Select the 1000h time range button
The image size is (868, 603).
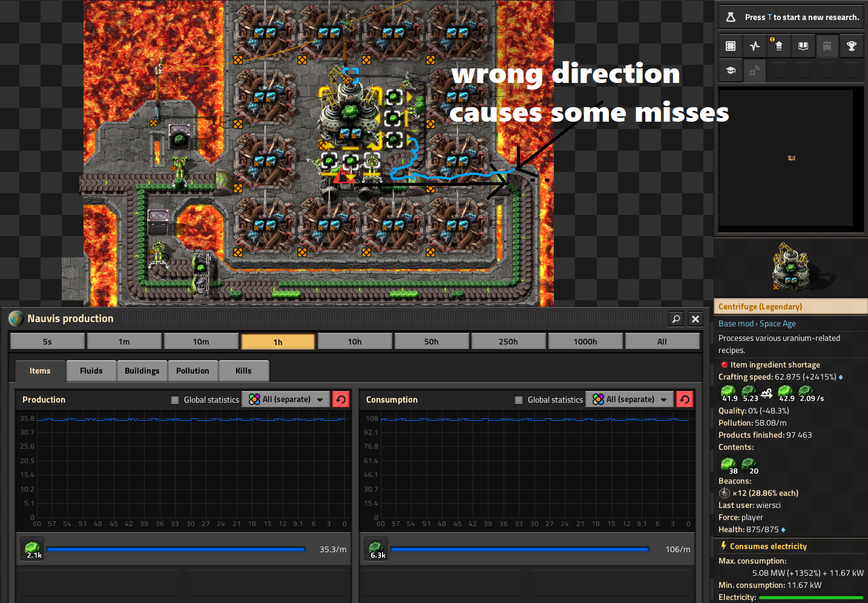(585, 341)
